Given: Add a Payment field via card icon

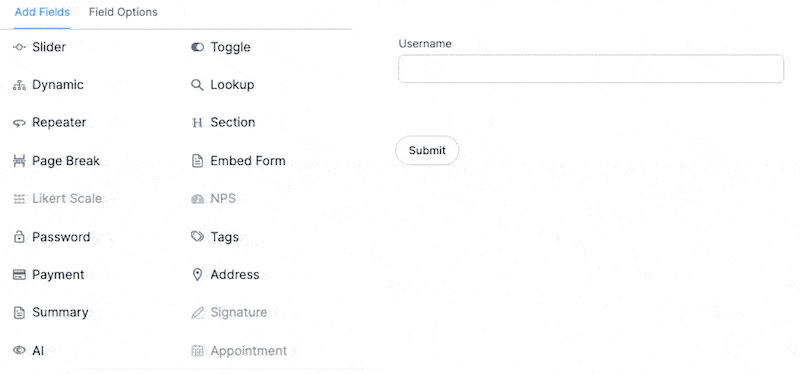Looking at the screenshot, I should pos(19,275).
